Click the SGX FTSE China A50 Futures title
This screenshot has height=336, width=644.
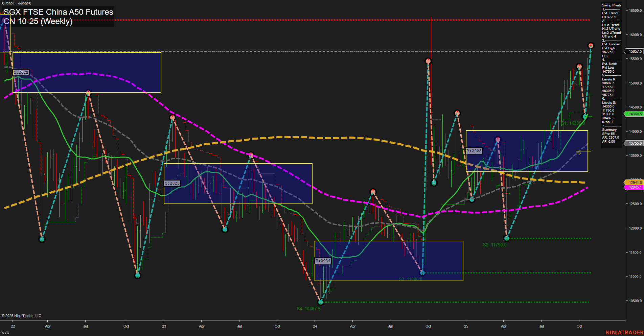coord(57,12)
